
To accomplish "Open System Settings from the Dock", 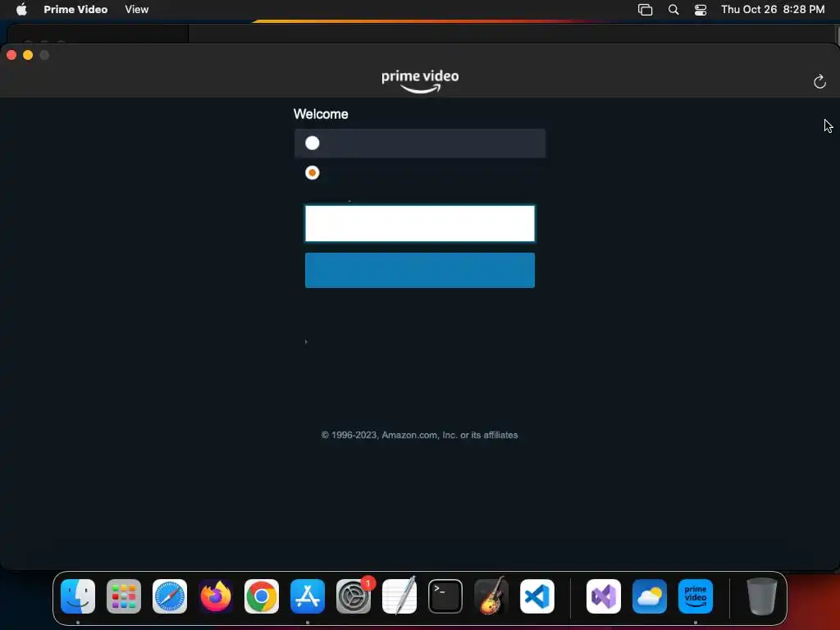I will (x=354, y=596).
